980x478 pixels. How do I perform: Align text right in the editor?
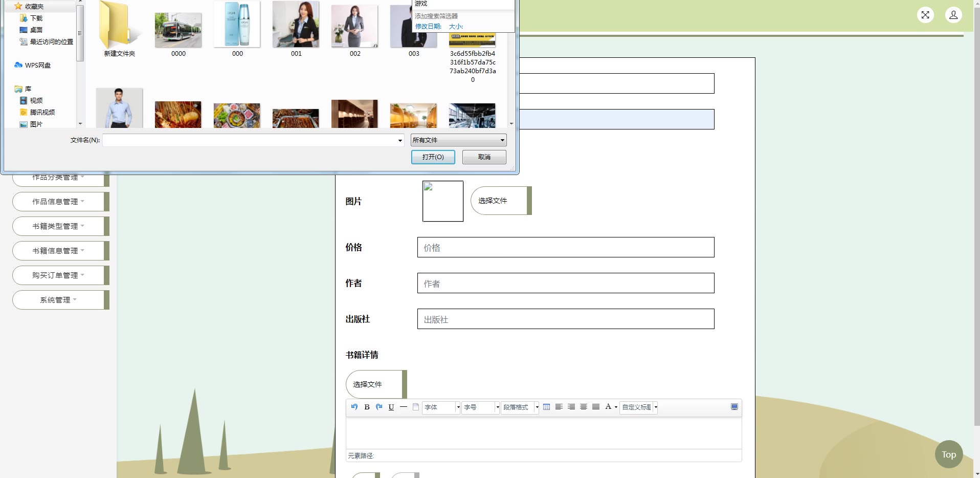(571, 407)
